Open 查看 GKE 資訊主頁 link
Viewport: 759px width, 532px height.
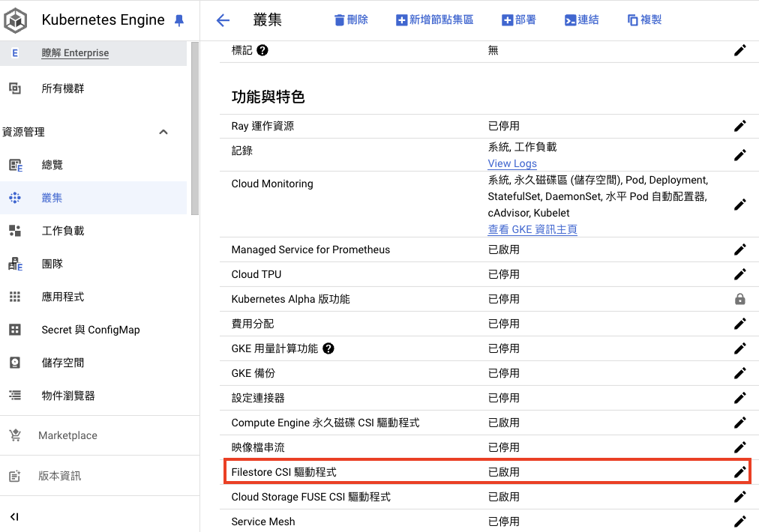[532, 229]
